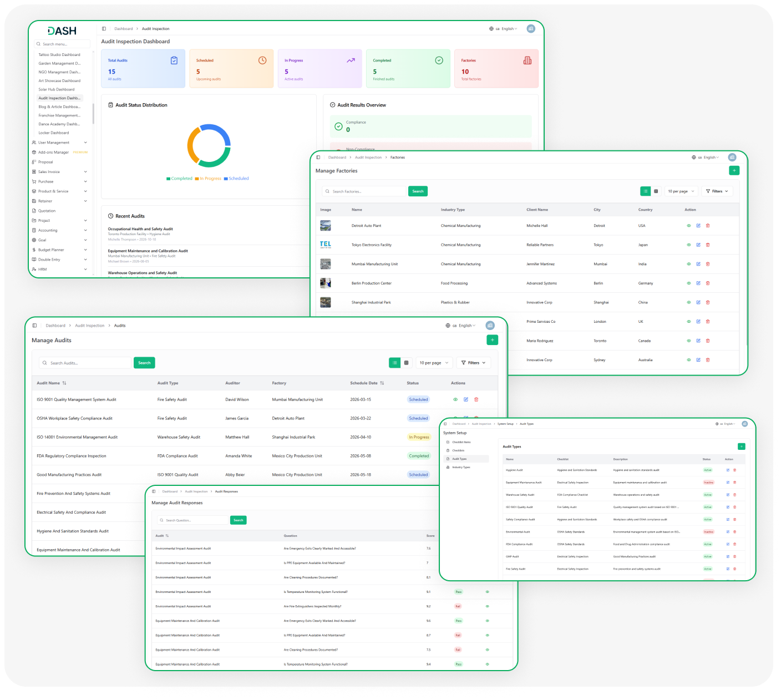This screenshot has height=700, width=781.
Task: View Berlin Production Center details eye icon
Action: [x=689, y=283]
